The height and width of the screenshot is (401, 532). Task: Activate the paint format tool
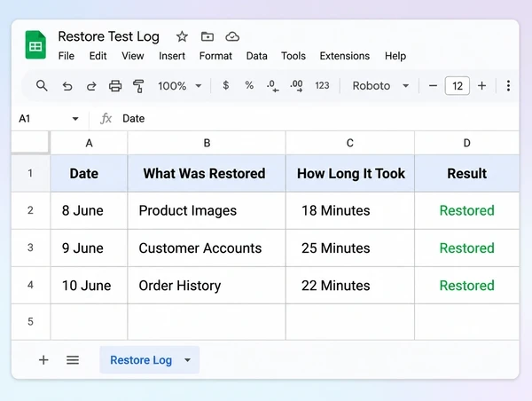pyautogui.click(x=138, y=86)
